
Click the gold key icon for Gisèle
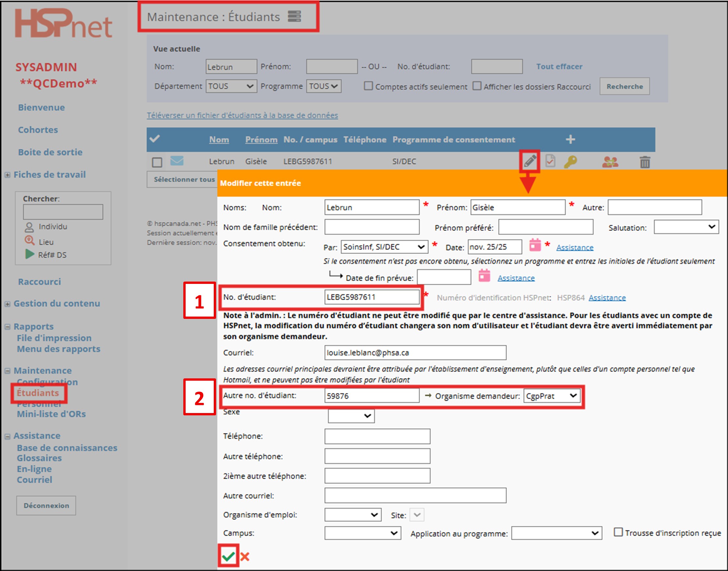click(x=570, y=162)
